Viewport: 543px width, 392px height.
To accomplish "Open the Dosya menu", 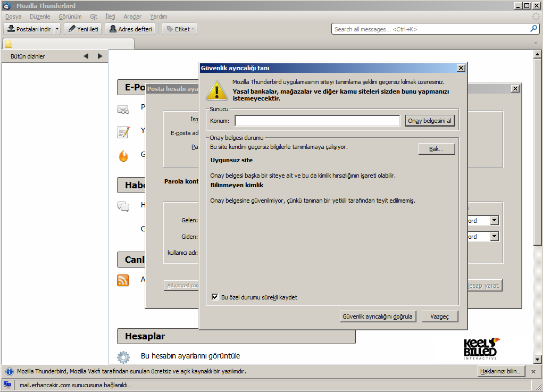I will pos(13,16).
